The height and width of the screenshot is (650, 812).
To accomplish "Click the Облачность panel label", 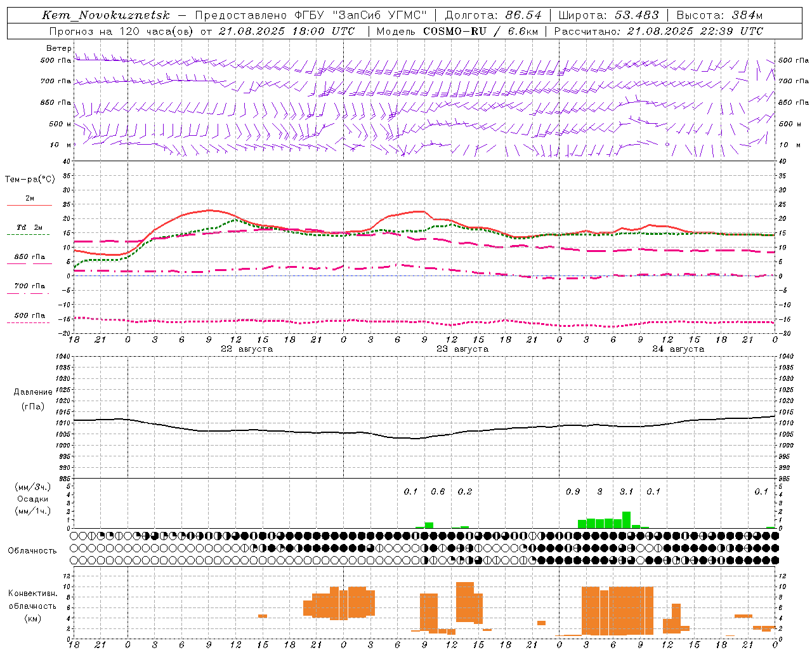I will [32, 551].
